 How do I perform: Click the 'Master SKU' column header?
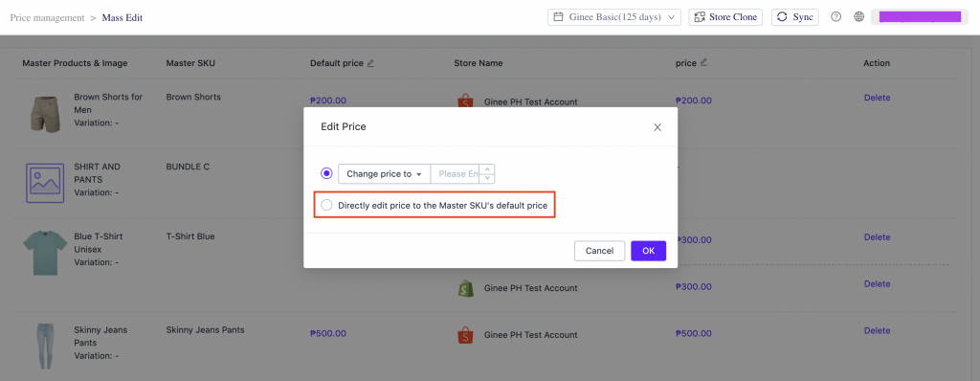pos(190,63)
